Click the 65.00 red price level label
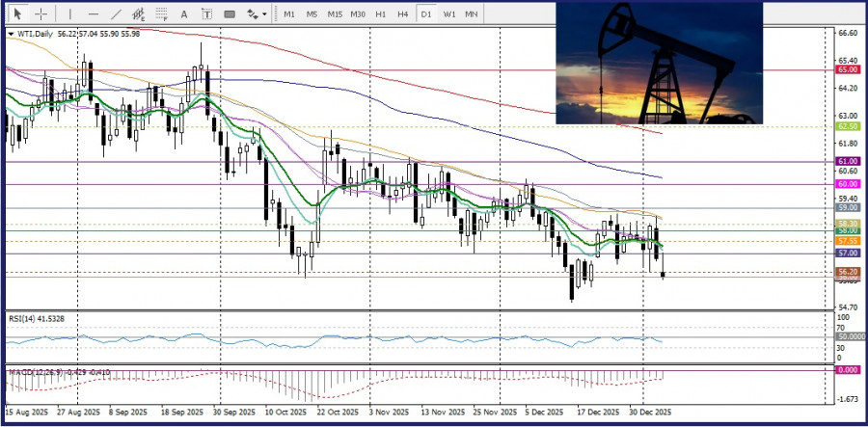The image size is (868, 427). click(848, 69)
